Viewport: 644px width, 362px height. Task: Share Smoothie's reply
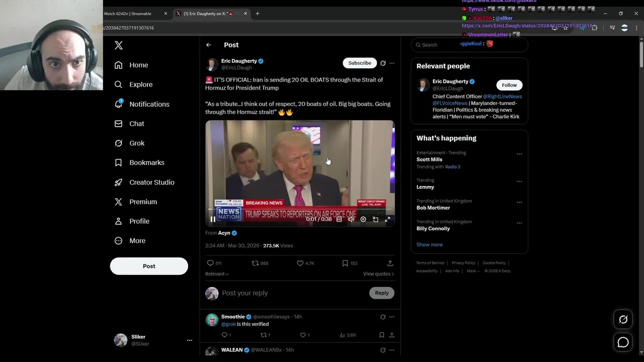click(391, 335)
